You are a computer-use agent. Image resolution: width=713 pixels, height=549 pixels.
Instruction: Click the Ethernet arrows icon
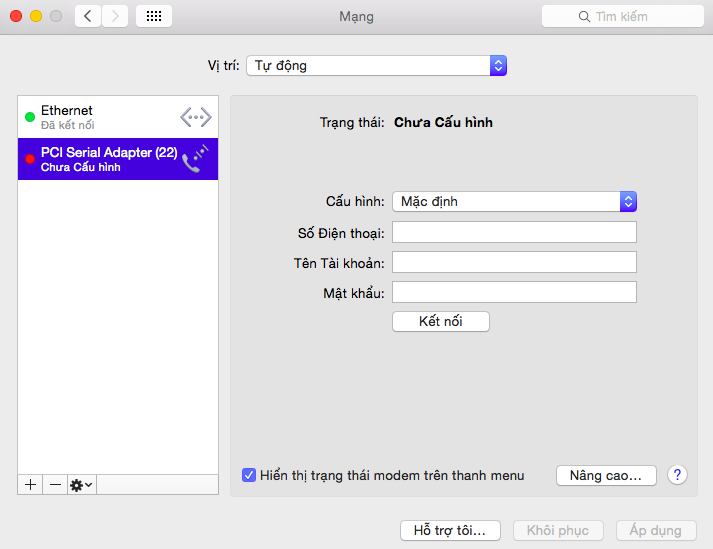point(196,117)
